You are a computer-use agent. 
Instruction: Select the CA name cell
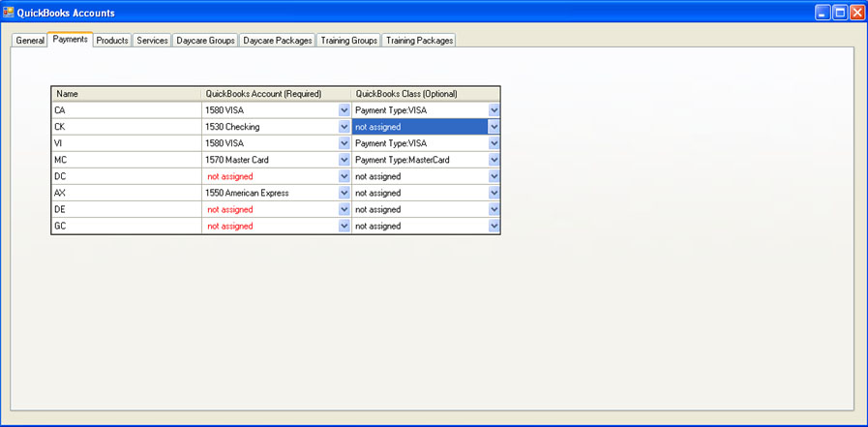(127, 110)
